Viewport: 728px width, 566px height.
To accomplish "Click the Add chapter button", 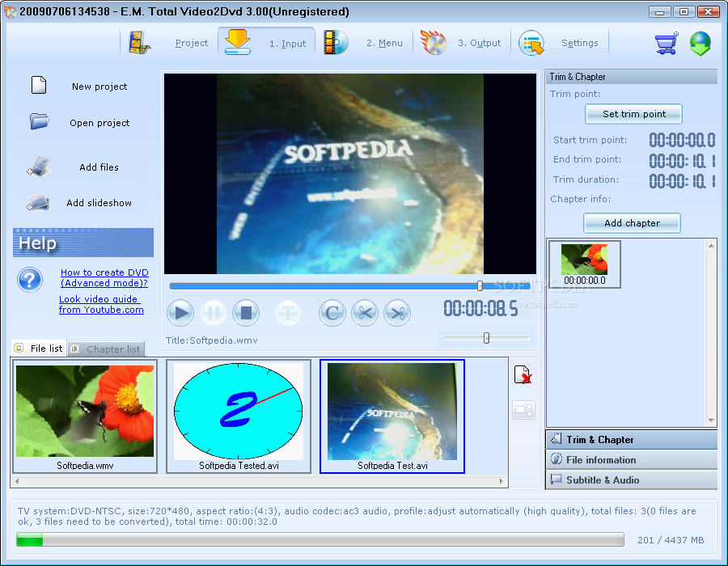I will pos(632,223).
